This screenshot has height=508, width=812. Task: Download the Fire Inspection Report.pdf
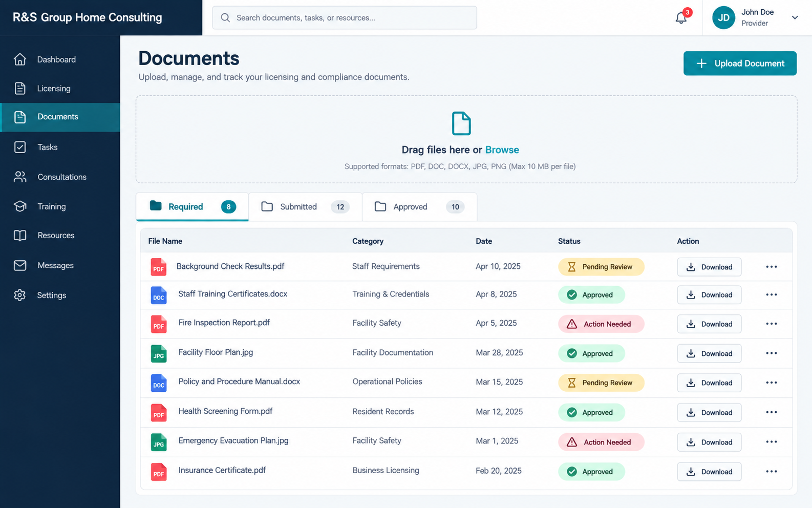click(x=709, y=324)
